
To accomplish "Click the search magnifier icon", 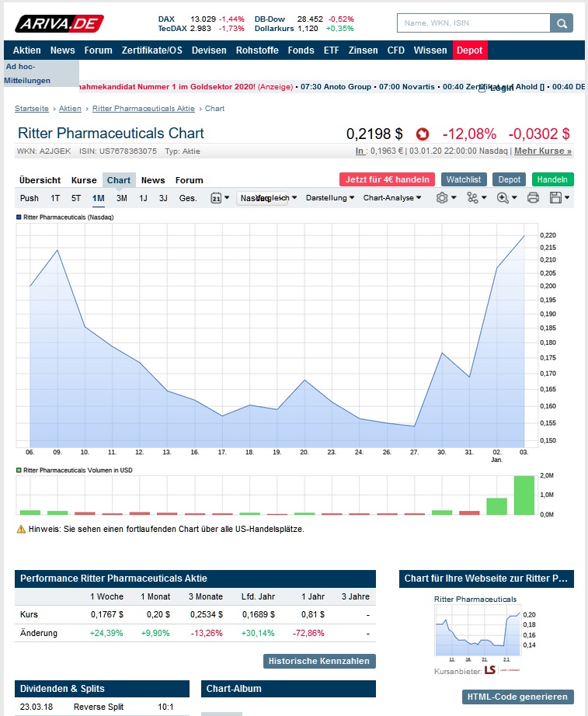I will [x=561, y=23].
